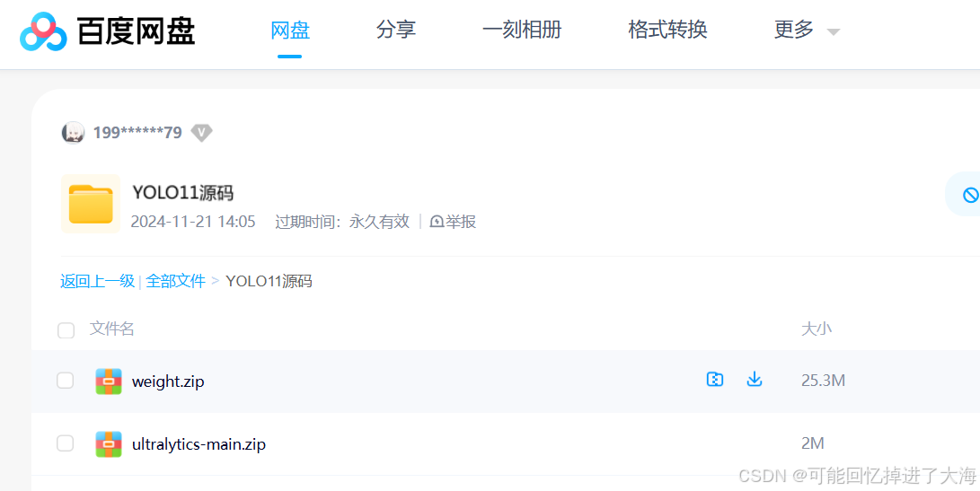Click the download icon on weight.zip row
The height and width of the screenshot is (491, 980).
click(755, 379)
